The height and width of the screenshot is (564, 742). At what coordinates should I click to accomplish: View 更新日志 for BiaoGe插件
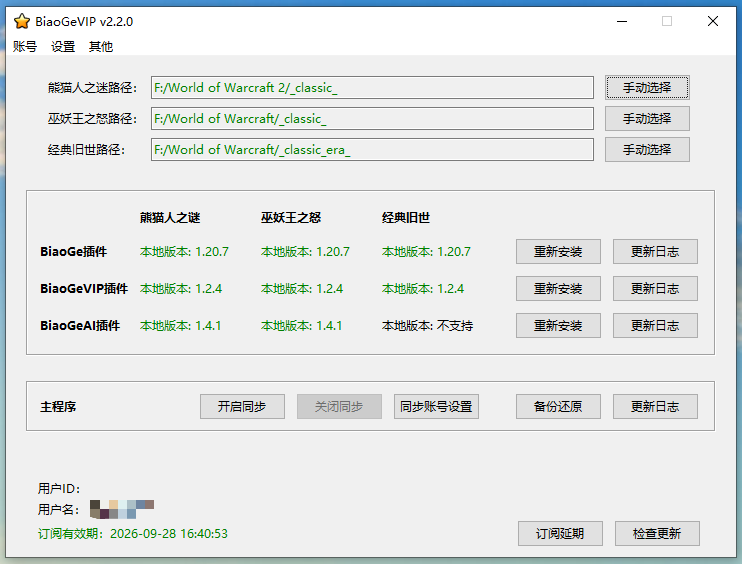655,252
